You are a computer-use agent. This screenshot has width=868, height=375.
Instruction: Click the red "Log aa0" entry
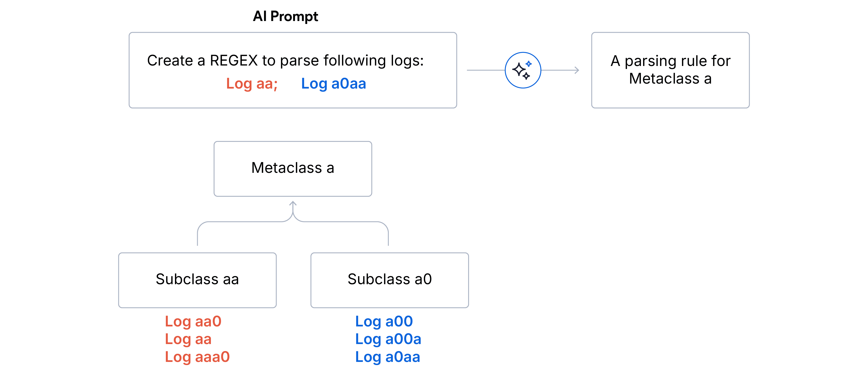coord(193,321)
